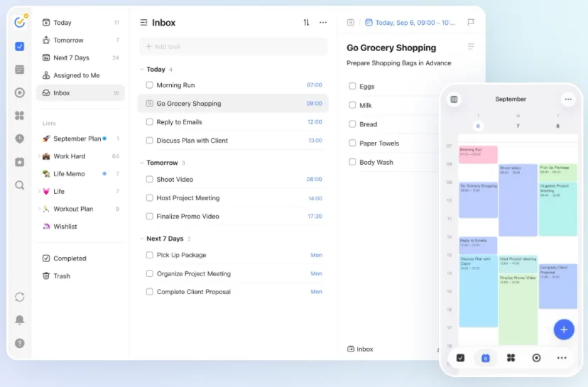Tap the Calendar icon in mobile bottom bar
Viewport: 588px width, 387px height.
coord(486,358)
